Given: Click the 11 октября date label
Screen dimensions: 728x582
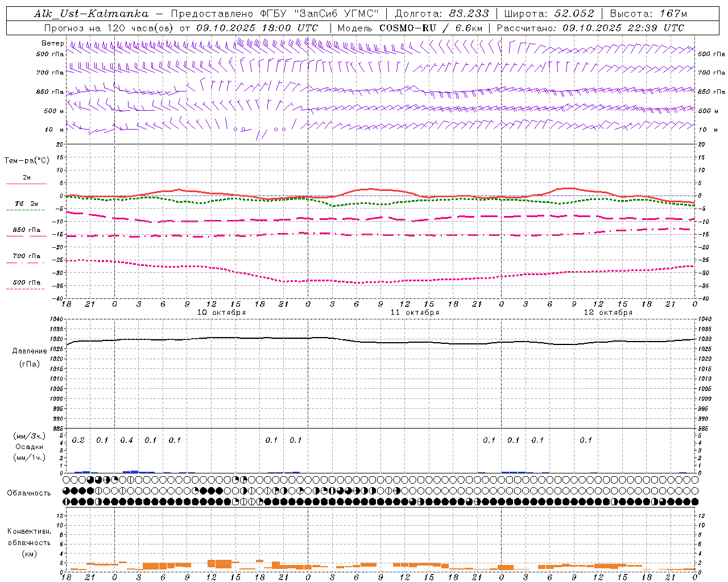Looking at the screenshot, I should click(415, 313).
